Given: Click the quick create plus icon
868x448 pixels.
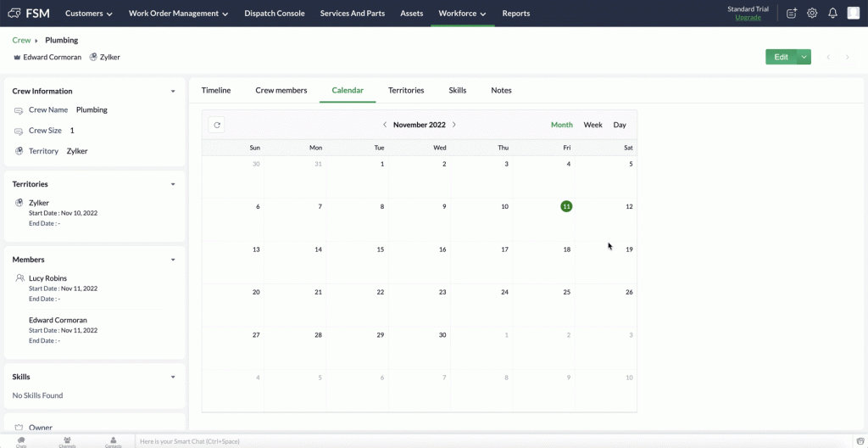Looking at the screenshot, I should [x=792, y=14].
